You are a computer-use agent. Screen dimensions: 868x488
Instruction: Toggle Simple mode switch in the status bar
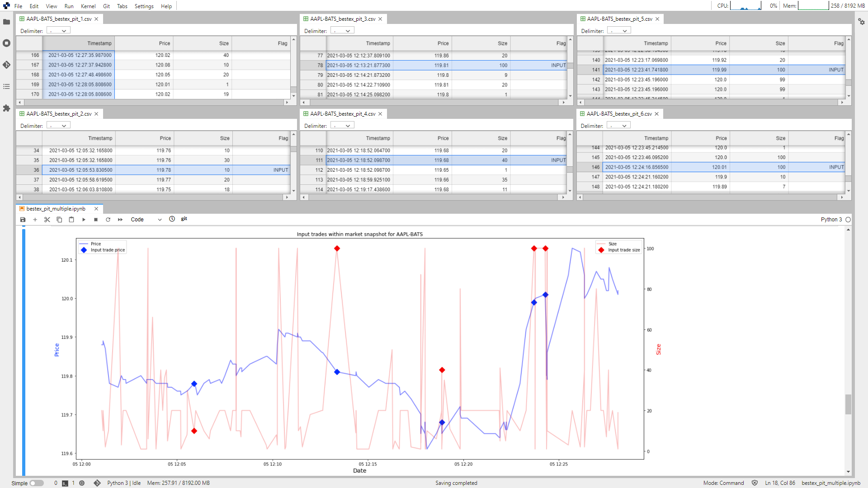pyautogui.click(x=37, y=483)
